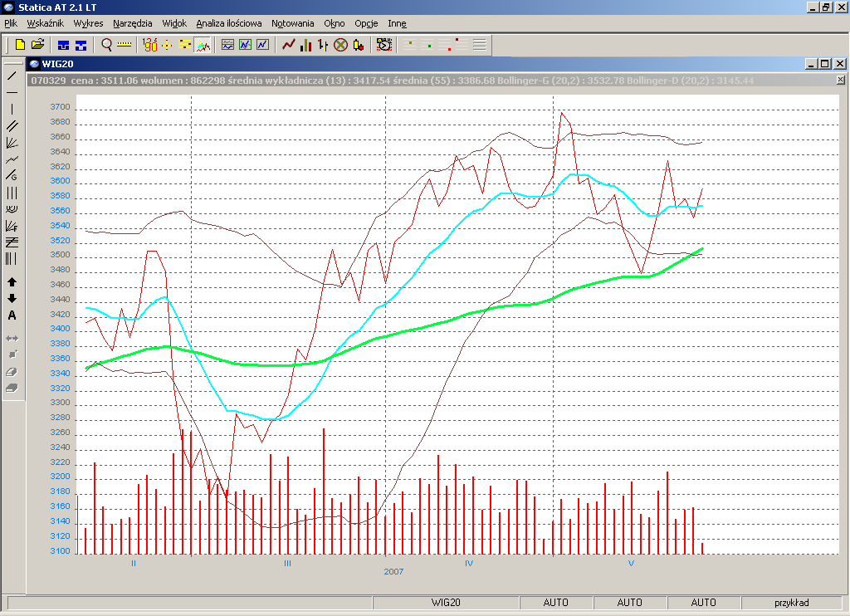Select the OHLC bar chart icon

[323, 45]
